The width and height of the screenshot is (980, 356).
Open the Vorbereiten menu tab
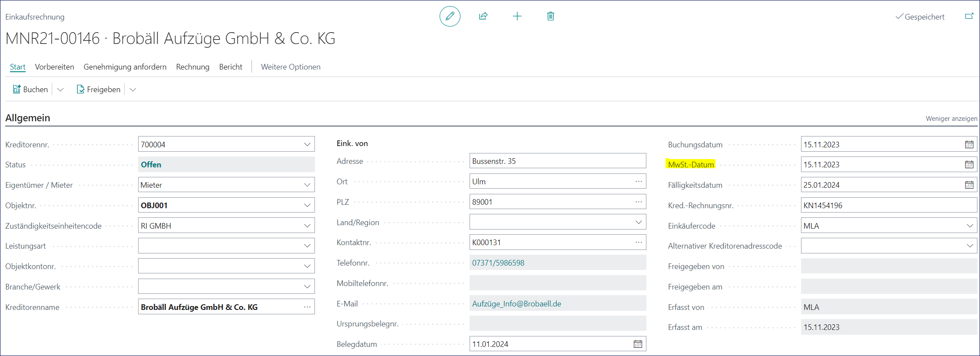54,67
